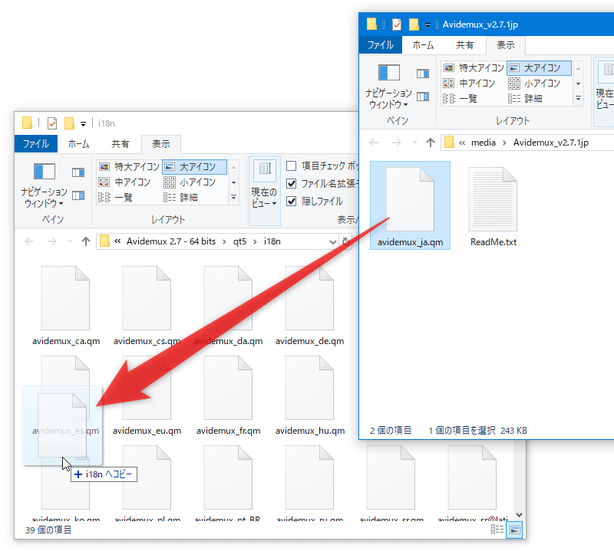Viewport: 614px width, 551px height.
Task: Switch to ホーム tab in Avidemux_v2.7.1jp window
Action: [423, 45]
